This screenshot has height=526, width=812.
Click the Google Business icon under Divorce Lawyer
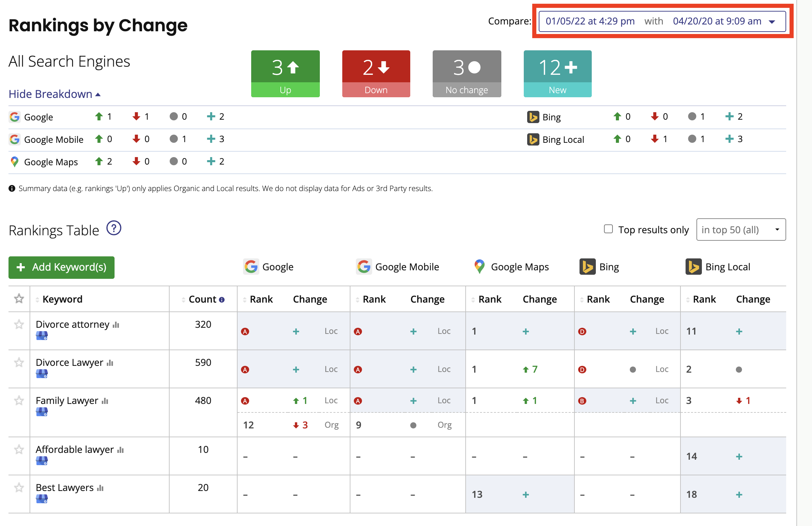coord(41,374)
